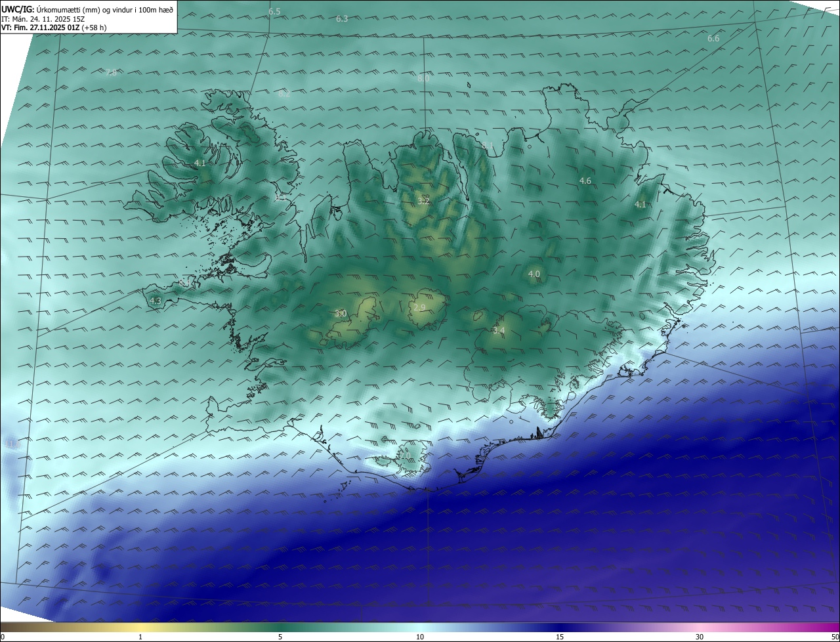
Task: Click the valid time "VT: Fim. 27.11.2025 01Z (+58 h)"
Action: coord(54,28)
